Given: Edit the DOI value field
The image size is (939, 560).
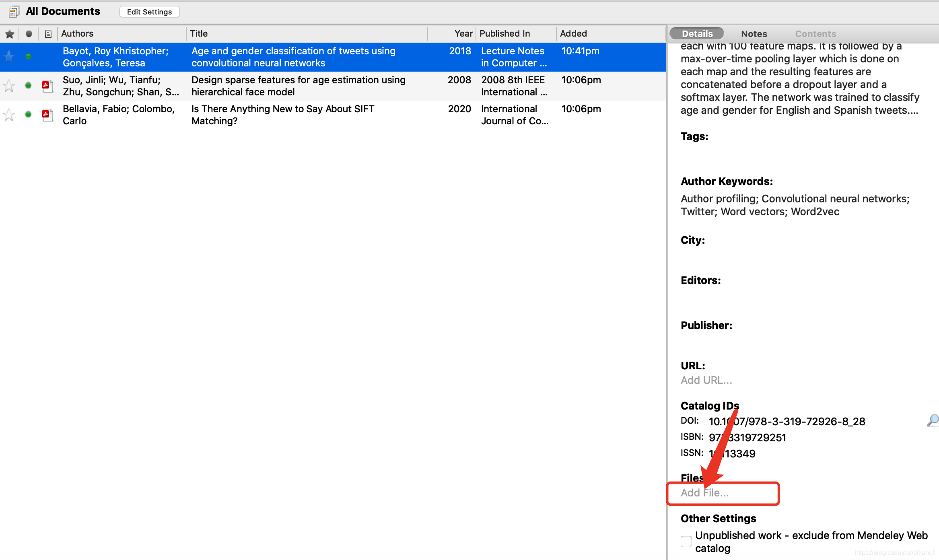Looking at the screenshot, I should tap(787, 422).
